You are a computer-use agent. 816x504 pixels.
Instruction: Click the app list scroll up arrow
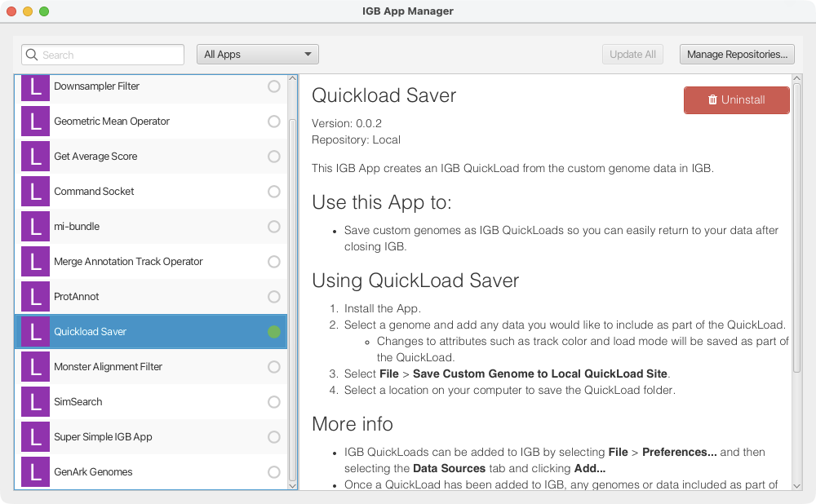pos(293,81)
